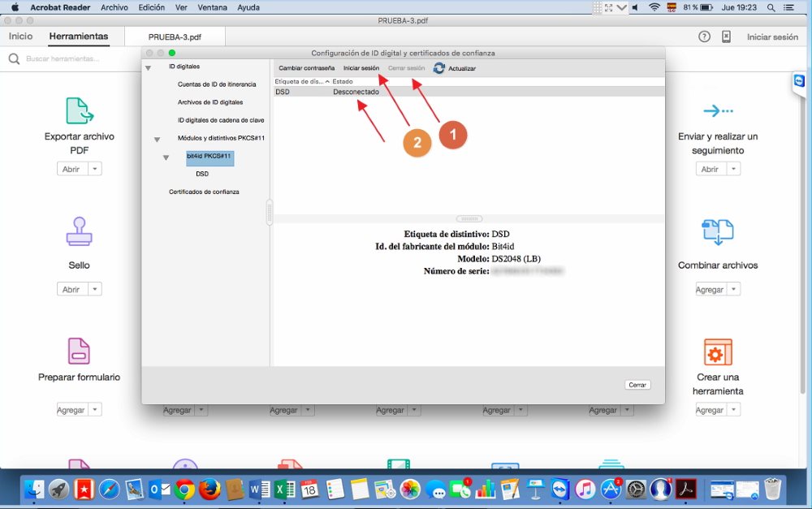Select Archivos de ID digitales tree item
812x509 pixels.
click(210, 102)
